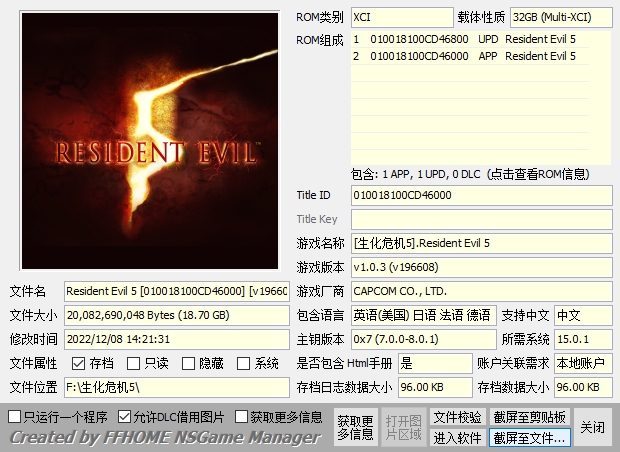Click the 文件校验 button
The width and height of the screenshot is (620, 452).
pos(457,416)
